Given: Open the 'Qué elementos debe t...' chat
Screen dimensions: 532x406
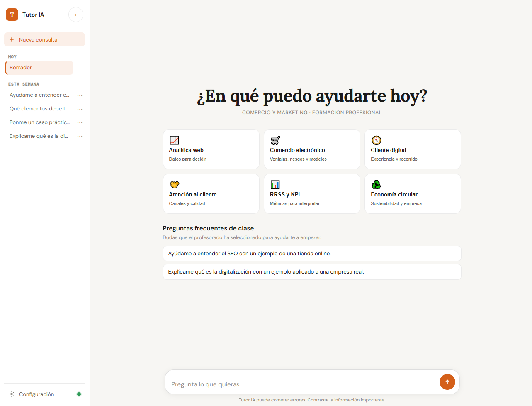Looking at the screenshot, I should click(x=39, y=109).
